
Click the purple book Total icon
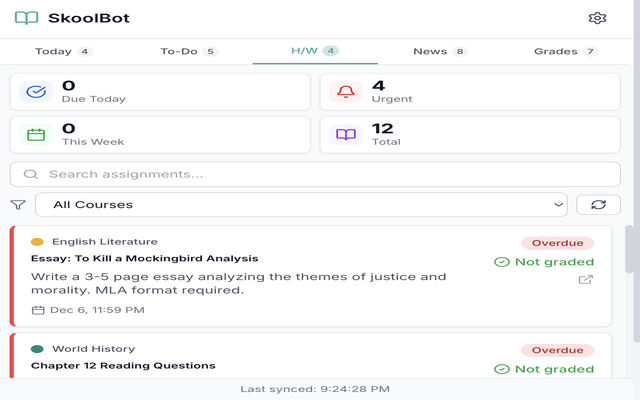[x=346, y=135]
